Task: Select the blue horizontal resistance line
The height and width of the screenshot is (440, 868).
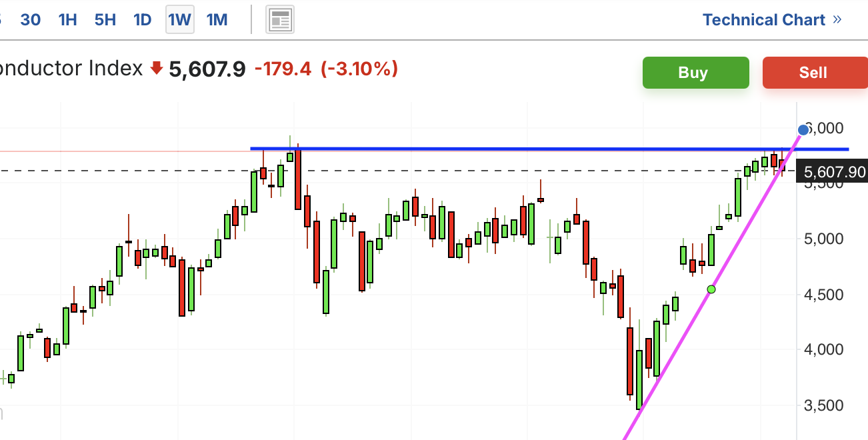Action: click(467, 149)
